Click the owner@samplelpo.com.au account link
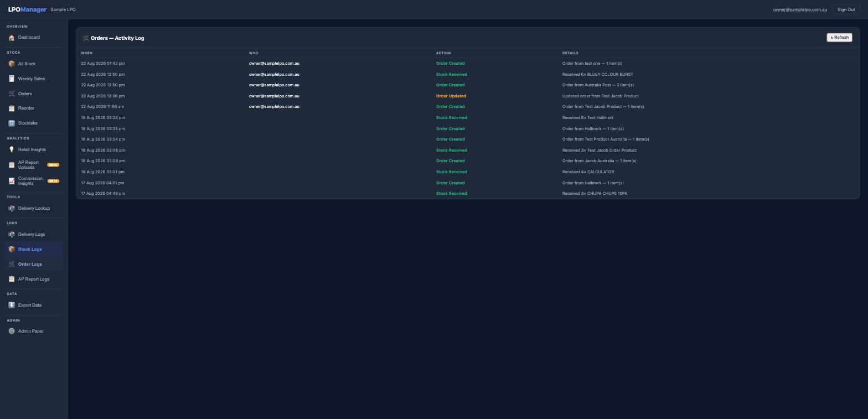The height and width of the screenshot is (419, 868). pos(800,9)
